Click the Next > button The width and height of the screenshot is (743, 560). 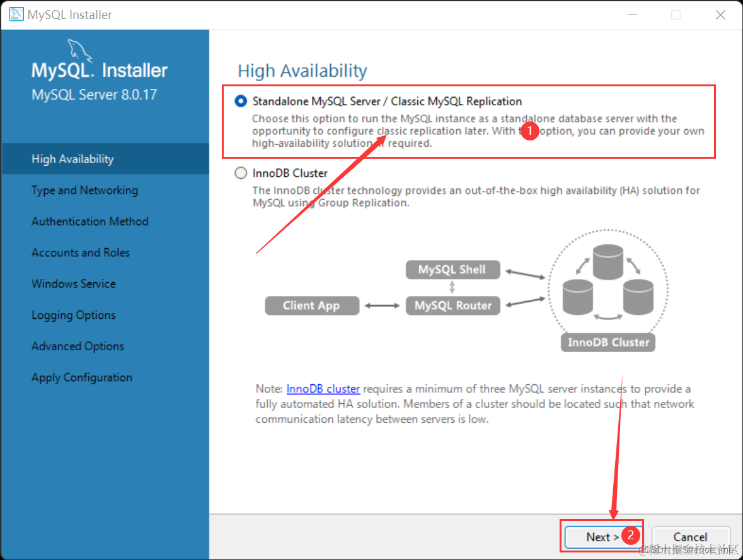[x=602, y=537]
